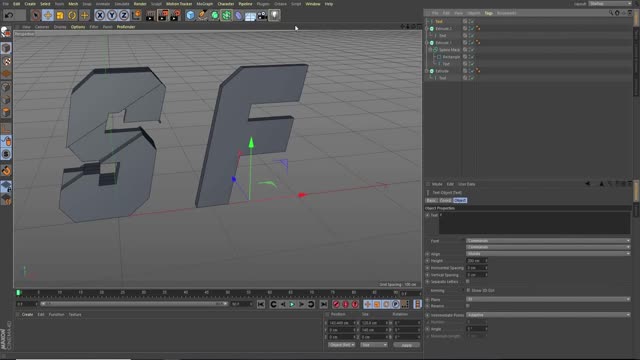
Task: Select the Live Selection arrow tool
Action: tap(36, 16)
